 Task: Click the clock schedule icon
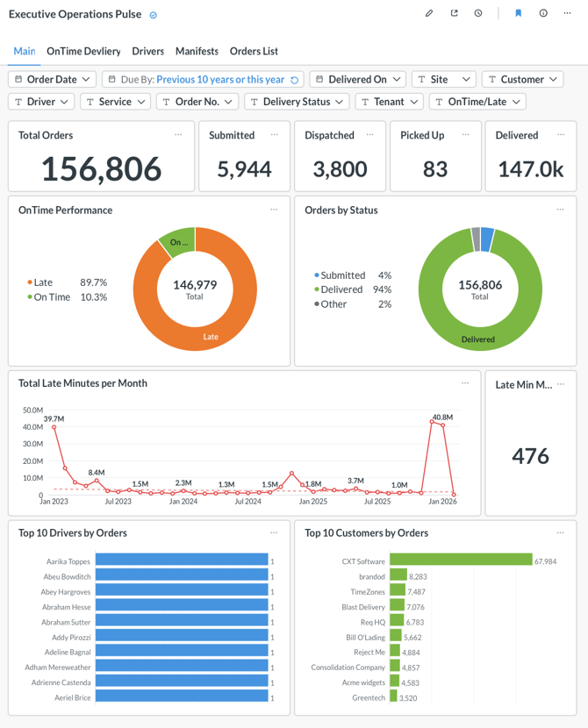point(478,13)
